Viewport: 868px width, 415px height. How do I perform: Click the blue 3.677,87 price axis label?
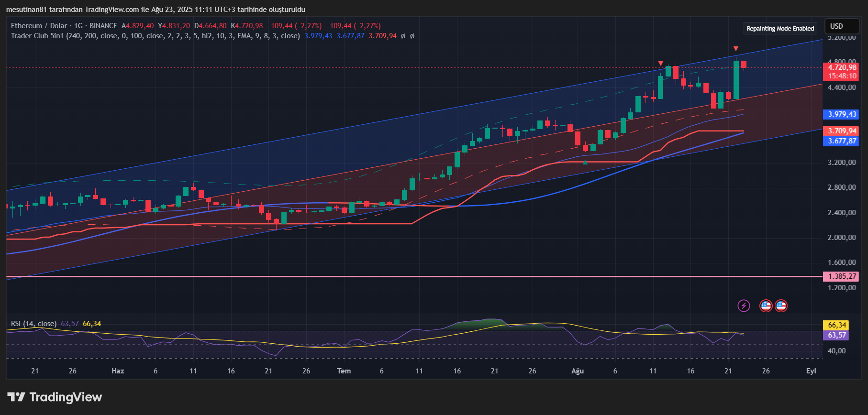click(841, 141)
